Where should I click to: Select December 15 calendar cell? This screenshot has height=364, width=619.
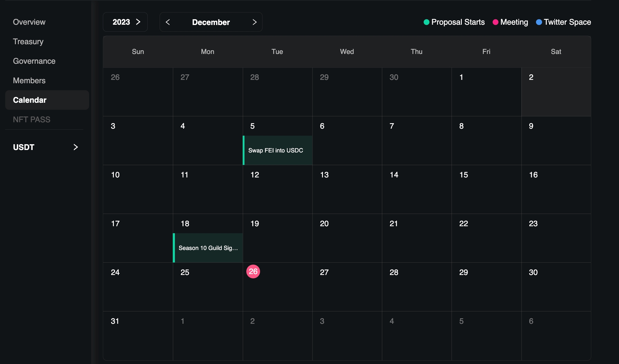[486, 189]
